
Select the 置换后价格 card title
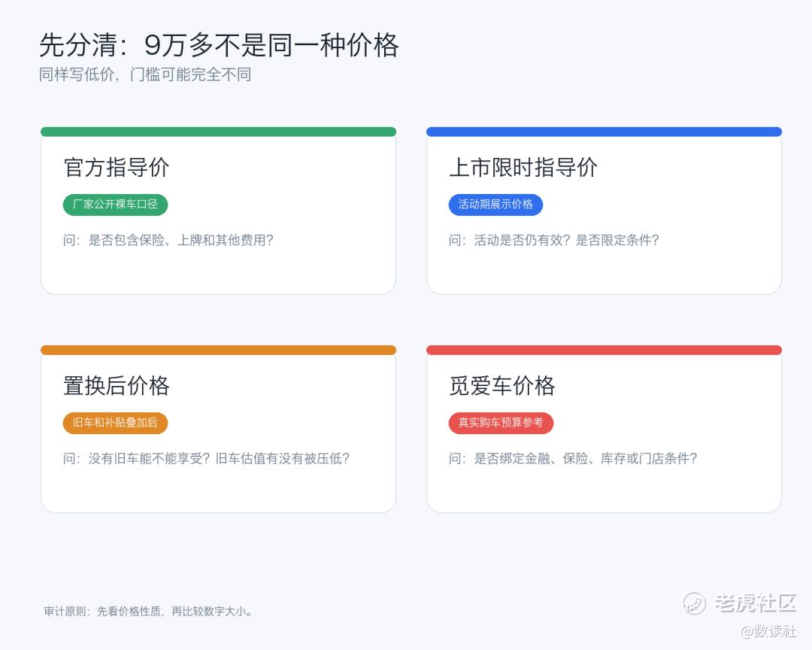117,386
